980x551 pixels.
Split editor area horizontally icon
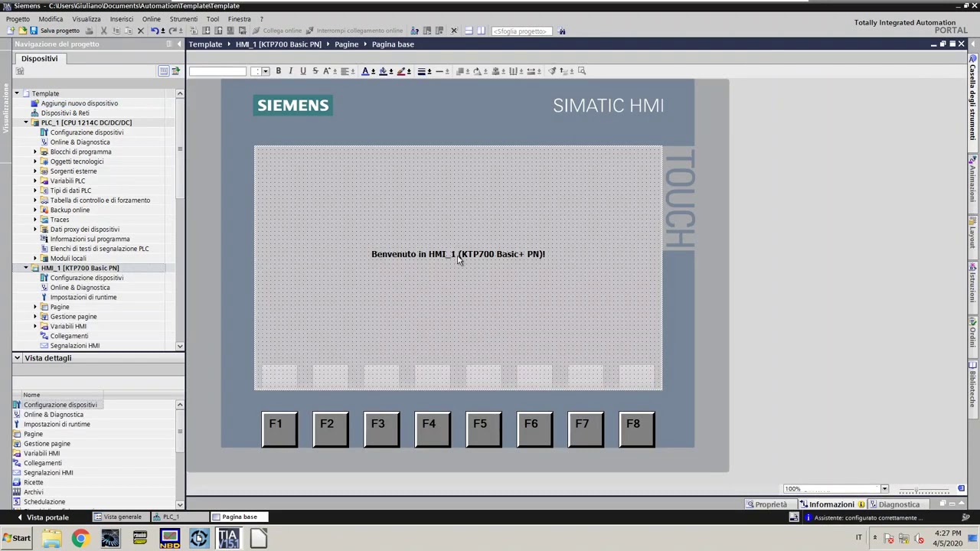pyautogui.click(x=469, y=31)
